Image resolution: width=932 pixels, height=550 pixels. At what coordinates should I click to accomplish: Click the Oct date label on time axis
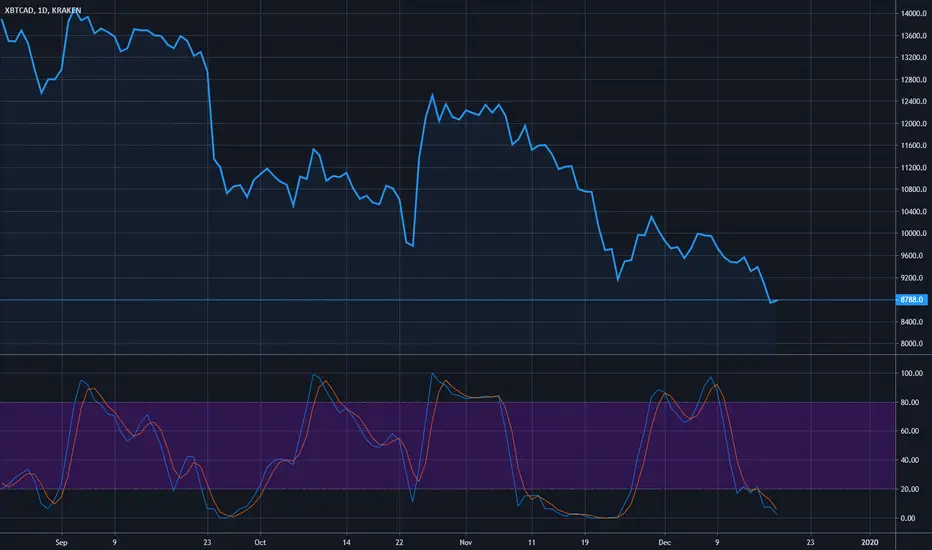260,542
